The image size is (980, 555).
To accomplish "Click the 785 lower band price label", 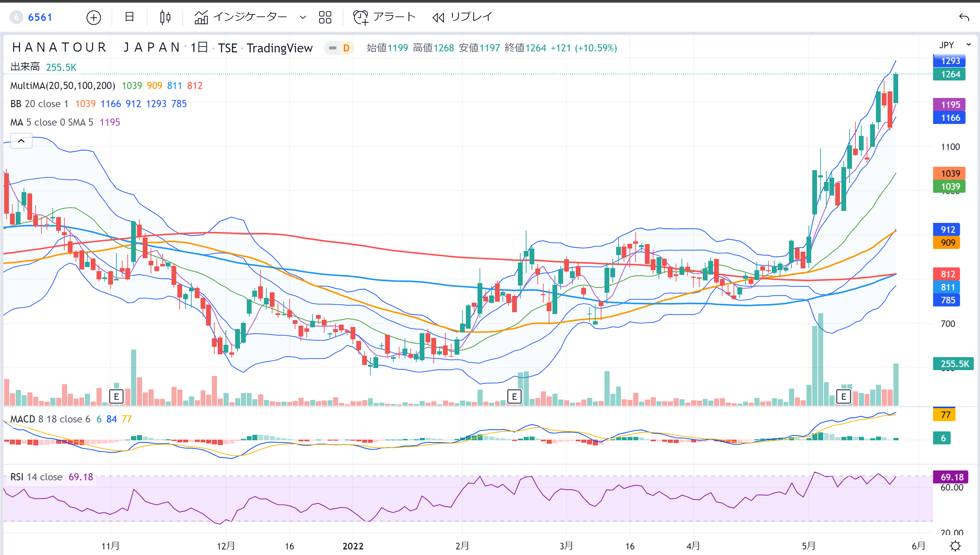I will point(946,300).
